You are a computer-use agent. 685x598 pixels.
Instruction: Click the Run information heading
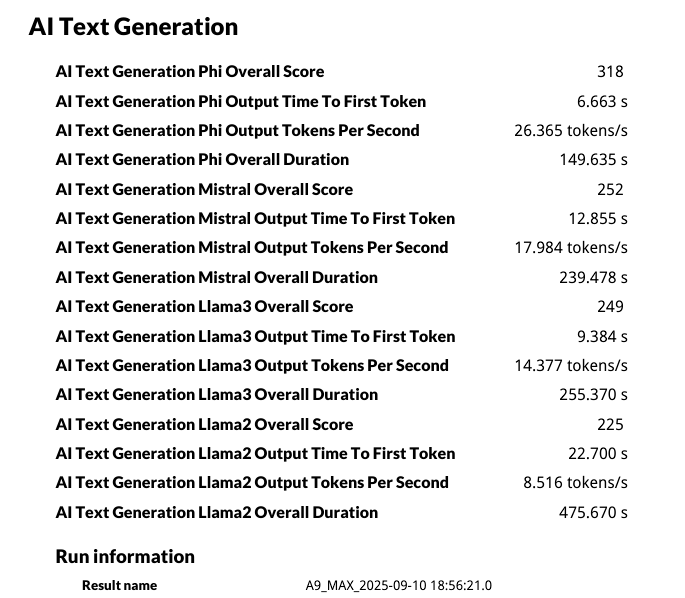point(125,557)
